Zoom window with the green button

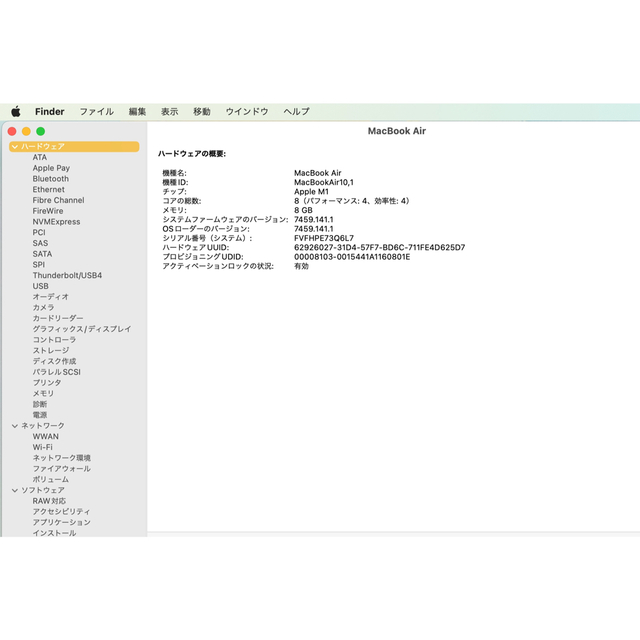click(40, 131)
